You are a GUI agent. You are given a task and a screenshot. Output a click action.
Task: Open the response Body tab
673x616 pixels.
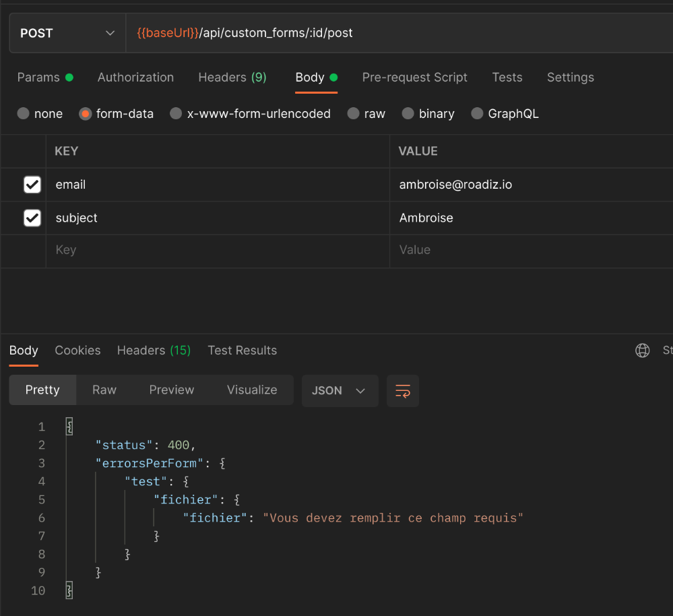(24, 350)
